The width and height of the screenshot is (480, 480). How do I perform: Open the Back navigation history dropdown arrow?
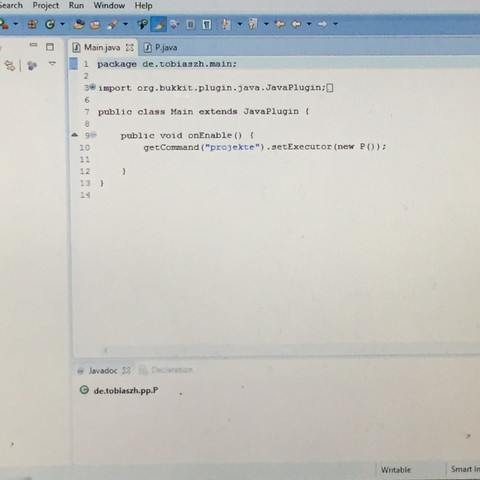click(x=309, y=24)
